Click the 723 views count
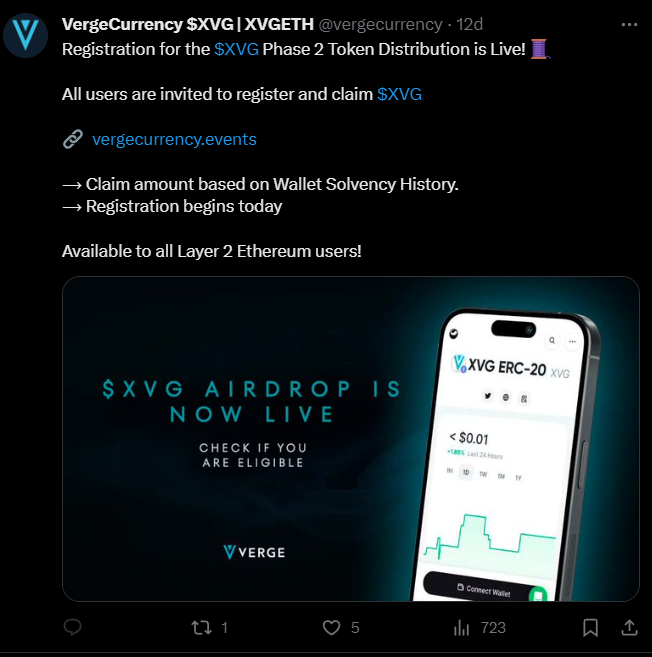The width and height of the screenshot is (652, 657). 493,628
